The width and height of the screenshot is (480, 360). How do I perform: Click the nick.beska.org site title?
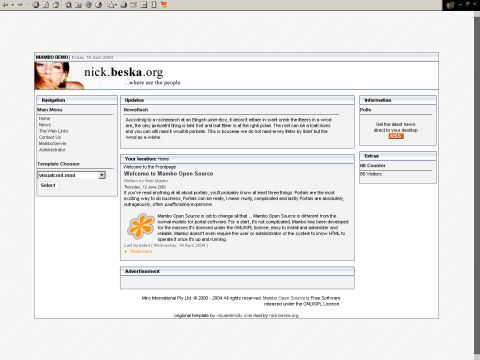(124, 72)
